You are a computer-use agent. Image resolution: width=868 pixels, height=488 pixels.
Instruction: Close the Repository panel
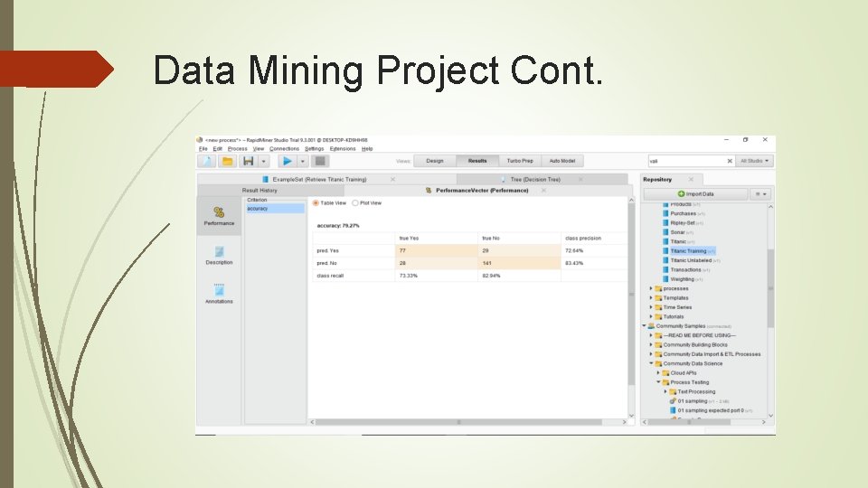coord(690,179)
